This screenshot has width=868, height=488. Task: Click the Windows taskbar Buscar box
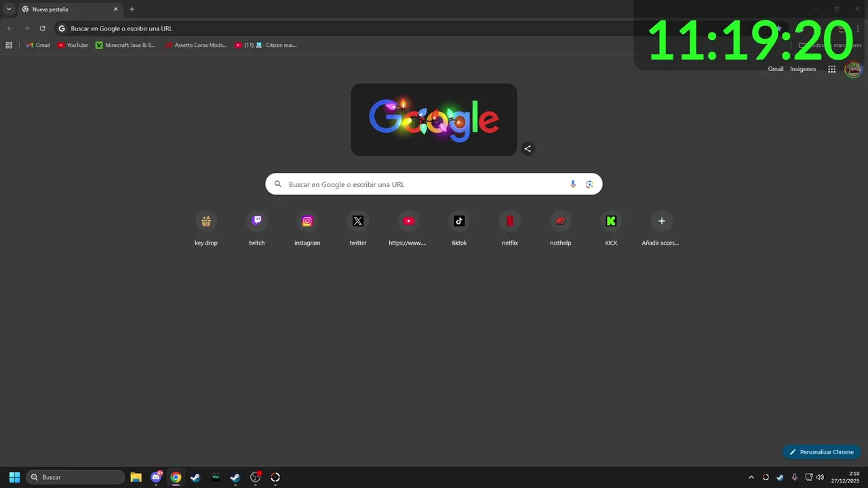point(75,477)
